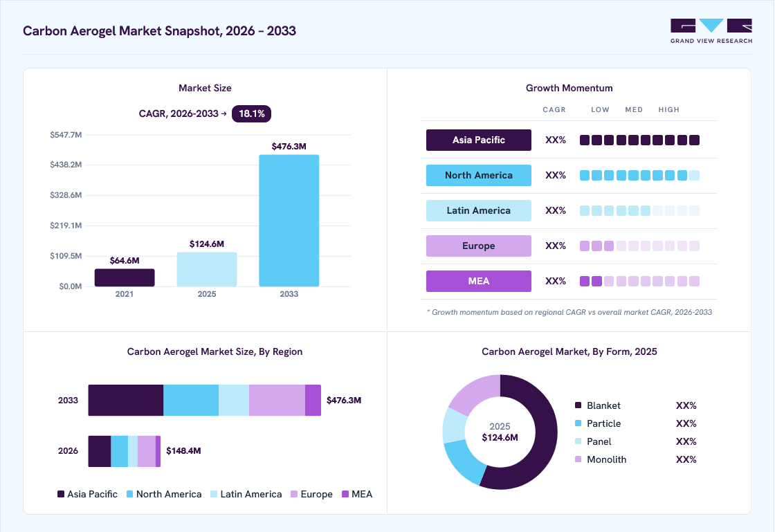
Task: Click the $547.7M axis label
Action: 66,135
